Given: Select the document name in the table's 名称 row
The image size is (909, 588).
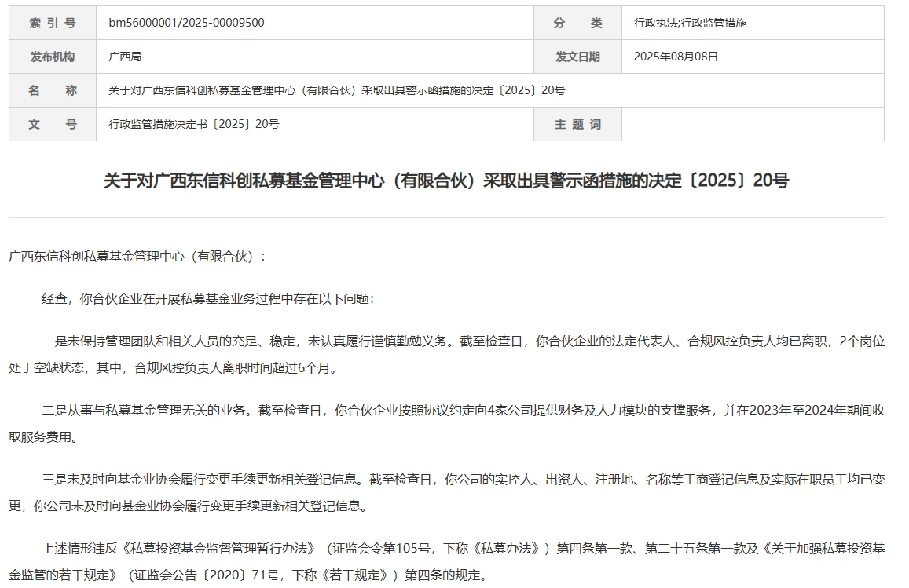Looking at the screenshot, I should coord(337,90).
